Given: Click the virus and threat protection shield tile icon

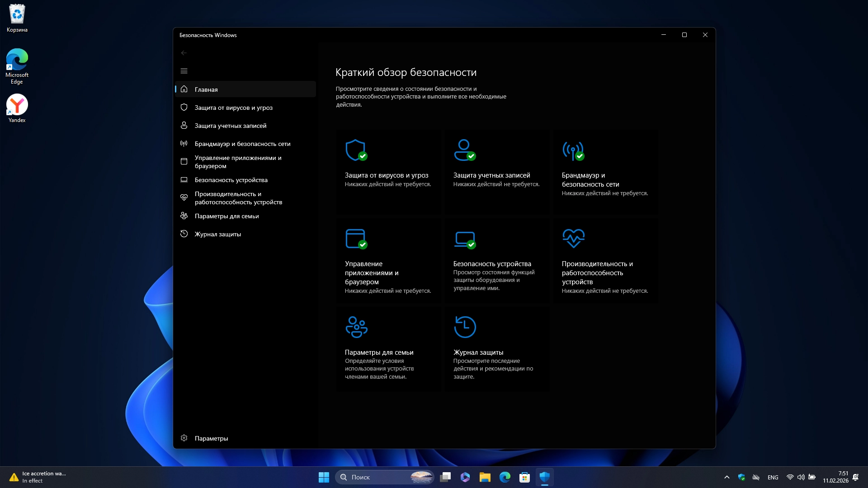Looking at the screenshot, I should click(356, 150).
